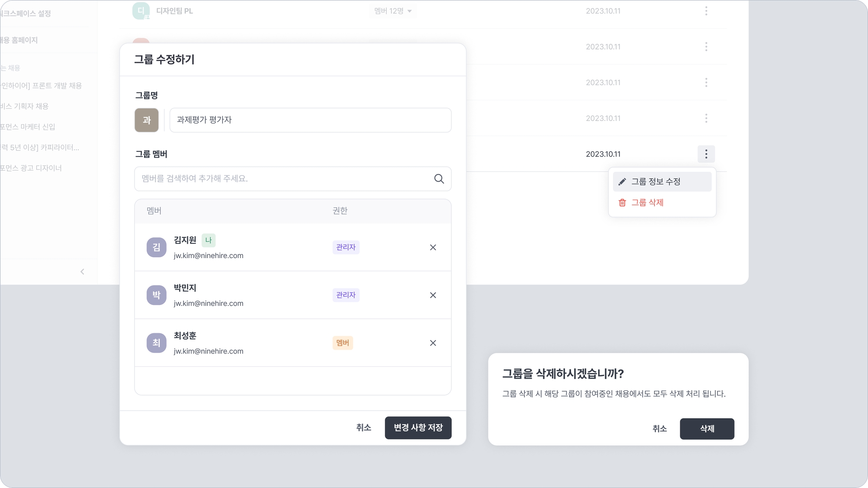The image size is (868, 488).
Task: Remove 박민지 from group members
Action: 433,295
